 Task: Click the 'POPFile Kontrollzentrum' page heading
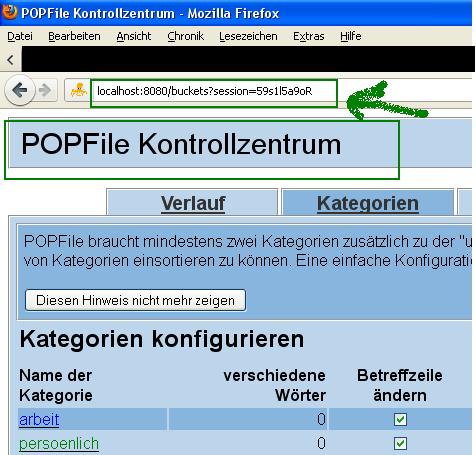coord(181,144)
